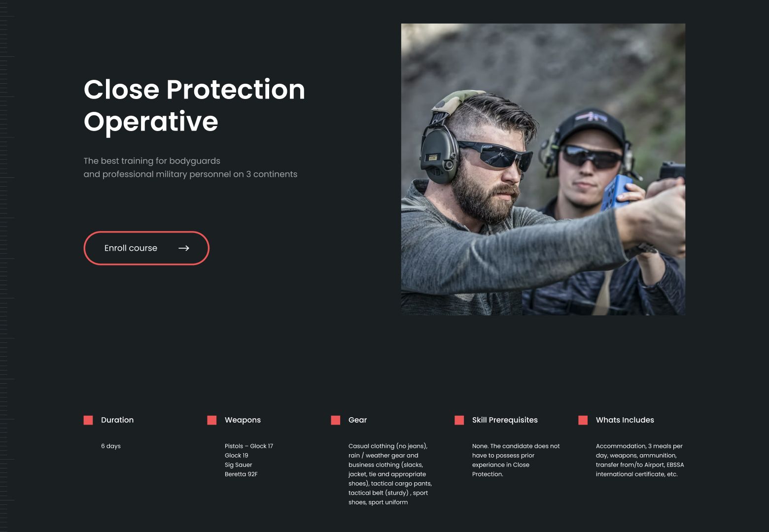The width and height of the screenshot is (769, 532).
Task: Click the bodyguard training subtitle text
Action: [x=190, y=167]
